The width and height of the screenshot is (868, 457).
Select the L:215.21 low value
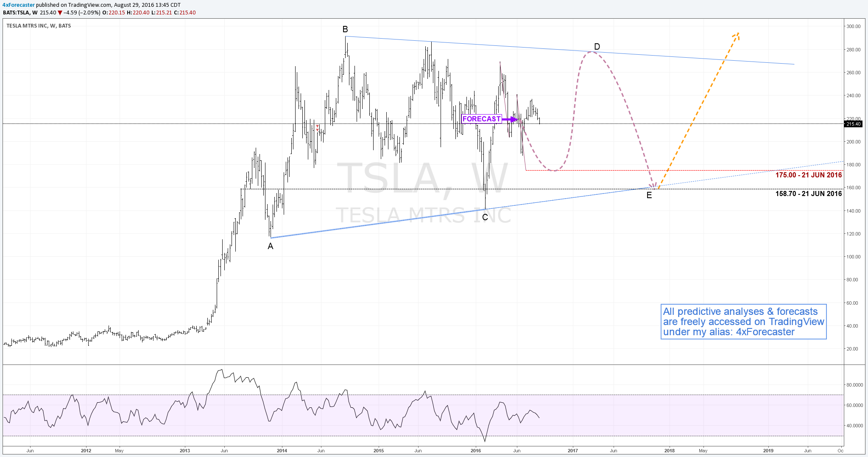point(162,13)
